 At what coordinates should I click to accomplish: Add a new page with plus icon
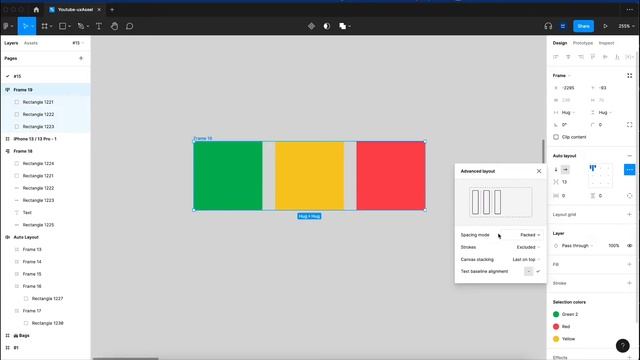[81, 58]
